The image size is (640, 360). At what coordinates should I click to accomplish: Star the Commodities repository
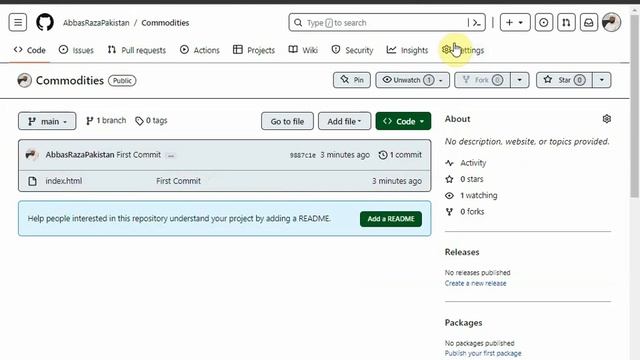(564, 80)
